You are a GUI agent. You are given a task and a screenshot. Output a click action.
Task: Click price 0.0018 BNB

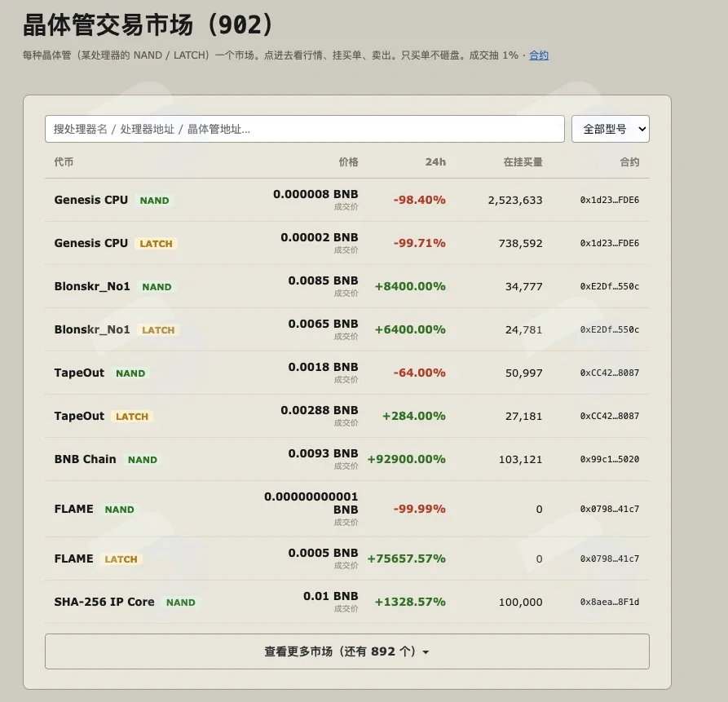(x=323, y=367)
